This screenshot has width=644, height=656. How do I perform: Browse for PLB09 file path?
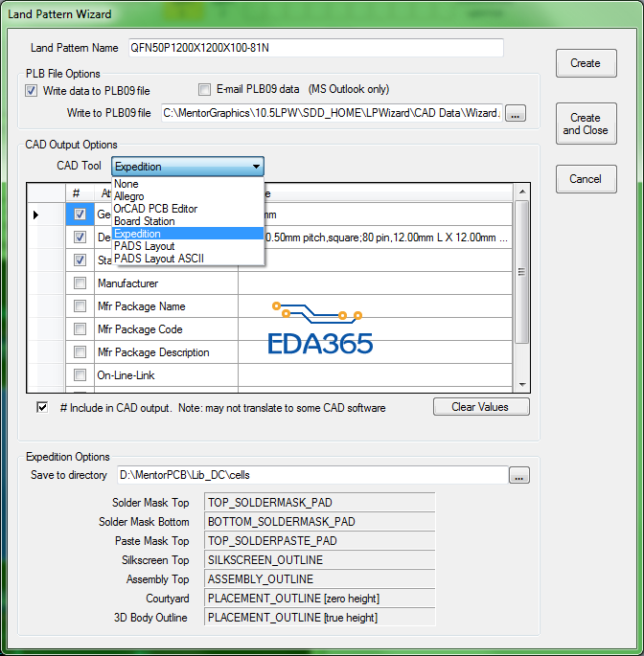pyautogui.click(x=516, y=113)
